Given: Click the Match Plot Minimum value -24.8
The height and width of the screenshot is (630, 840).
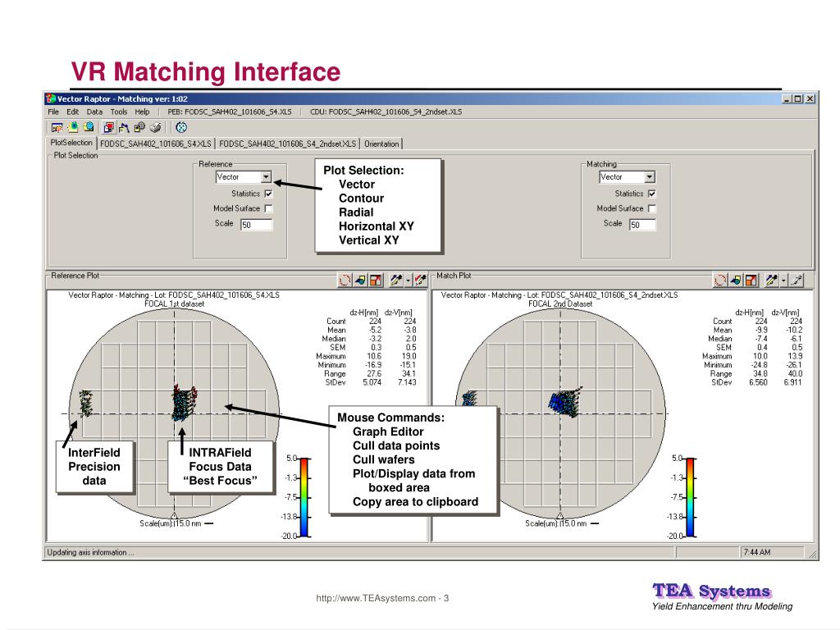Looking at the screenshot, I should 759,365.
